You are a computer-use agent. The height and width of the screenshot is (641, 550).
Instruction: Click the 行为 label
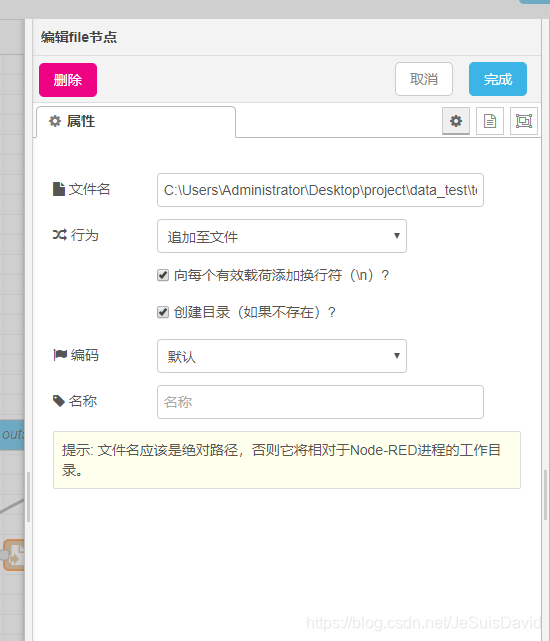click(x=76, y=235)
